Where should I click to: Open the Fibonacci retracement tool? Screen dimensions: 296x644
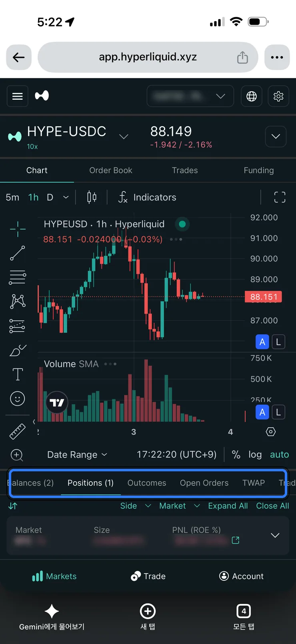pos(18,277)
